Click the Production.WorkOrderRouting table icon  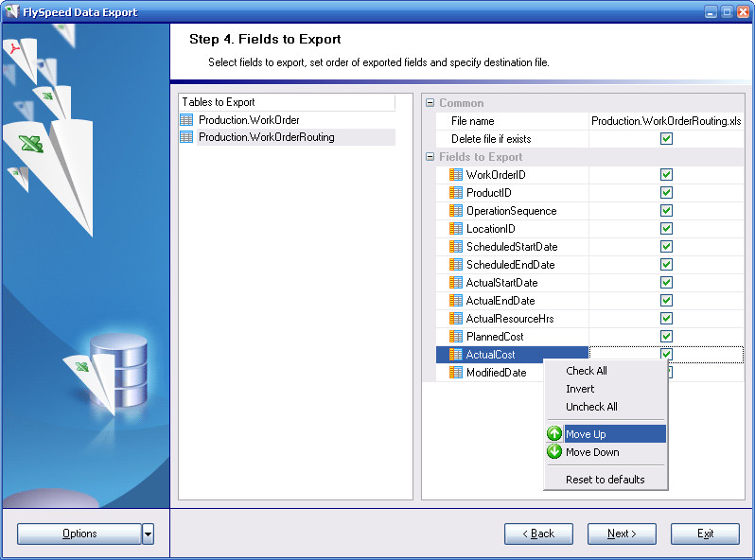point(186,137)
